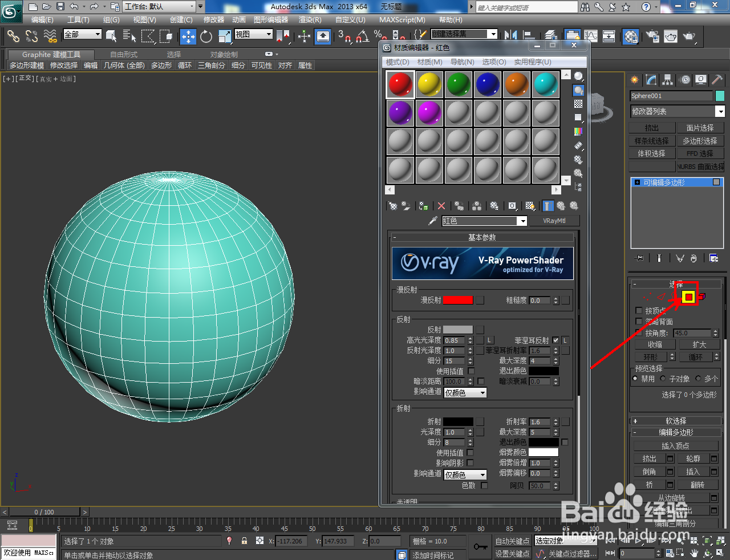This screenshot has width=730, height=560.
Task: Enable the 按顶点 checkbox
Action: tap(639, 311)
